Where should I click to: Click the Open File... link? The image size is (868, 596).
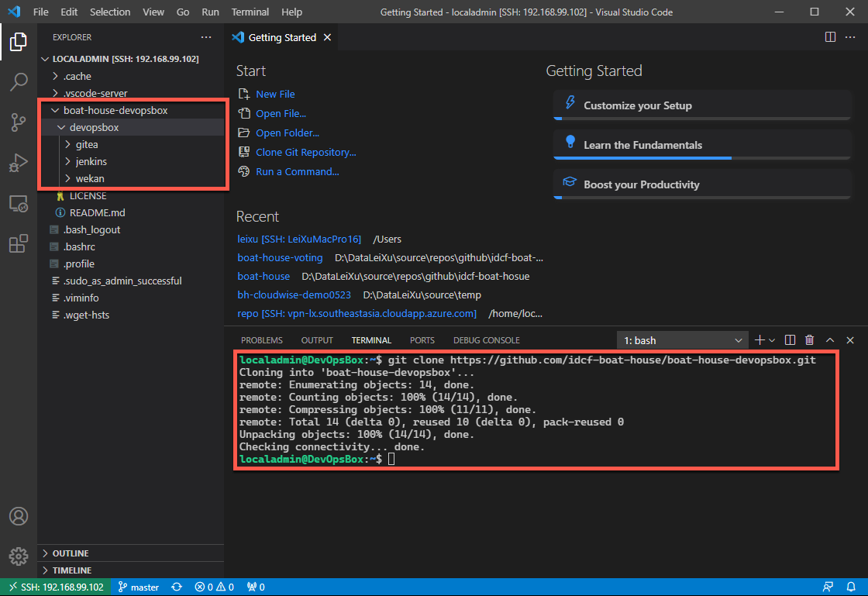tap(281, 113)
